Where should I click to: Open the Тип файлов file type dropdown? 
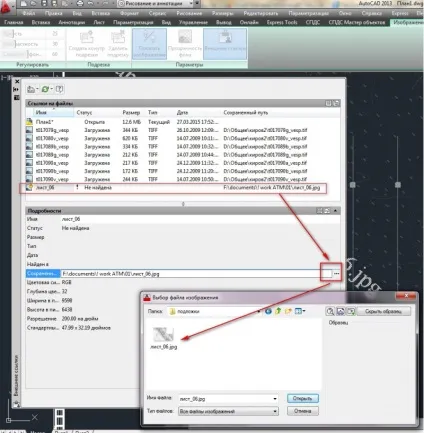(275, 411)
